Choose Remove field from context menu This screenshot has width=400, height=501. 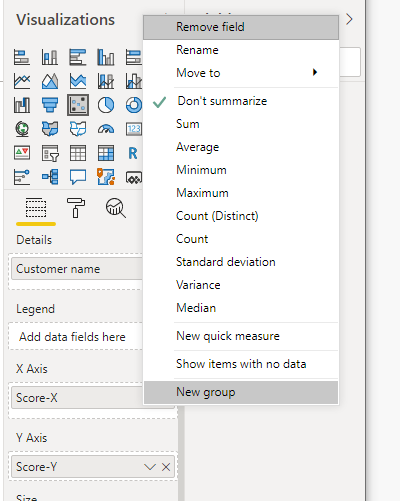point(241,27)
